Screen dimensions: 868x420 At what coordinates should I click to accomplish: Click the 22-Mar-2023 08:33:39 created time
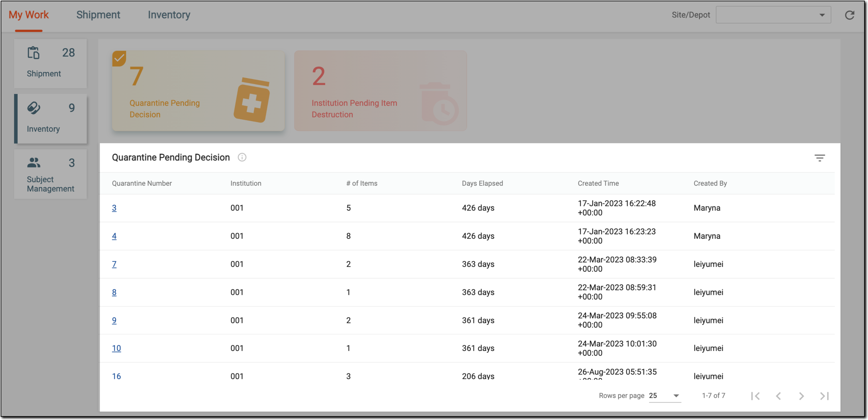[x=617, y=264]
